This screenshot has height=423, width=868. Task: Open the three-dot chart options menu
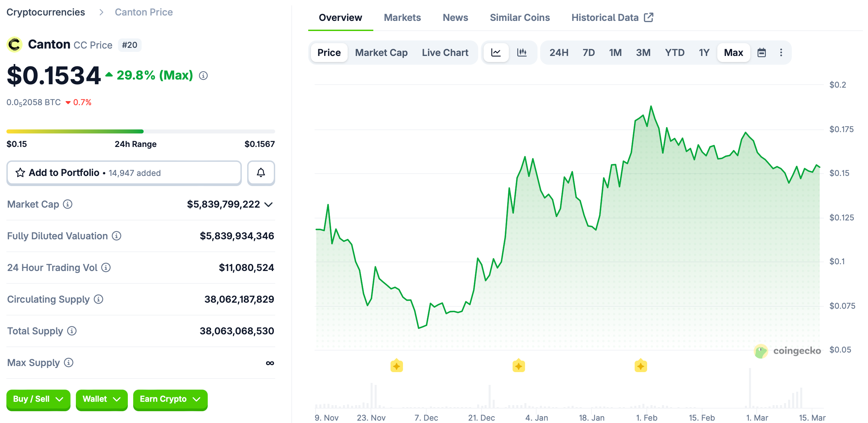click(x=781, y=52)
